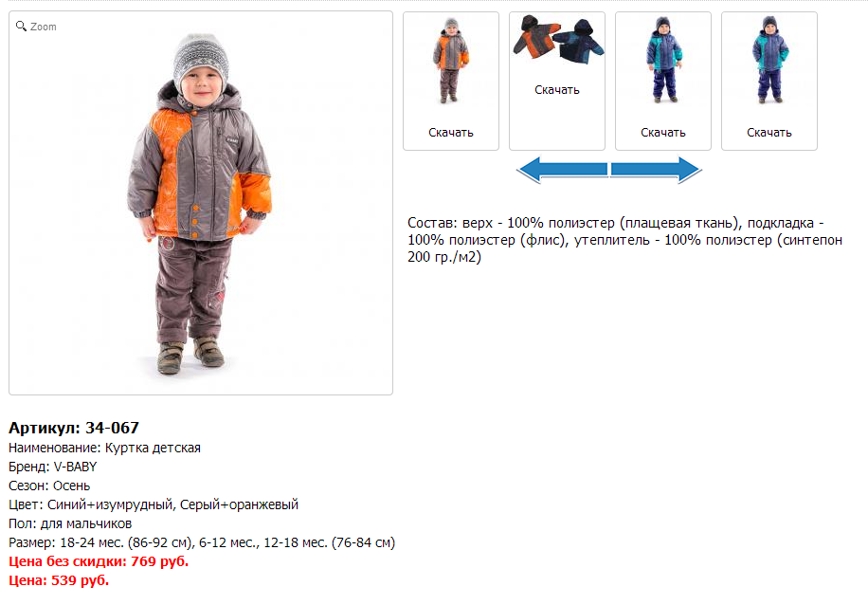Click the blue right arrow
Viewport: 868px width, 605px height.
(x=657, y=170)
